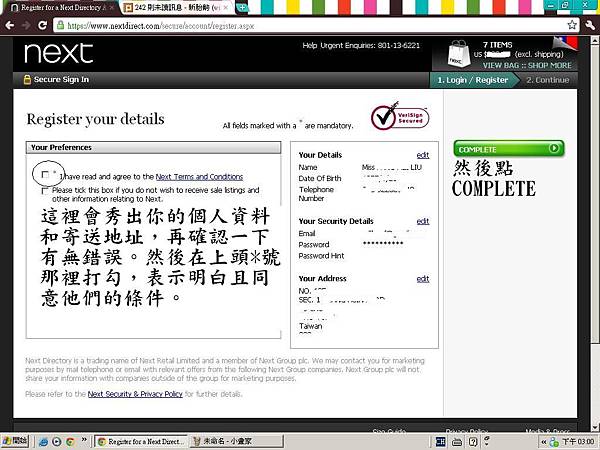Open the Windows Start button
The height and width of the screenshot is (450, 600).
pyautogui.click(x=15, y=441)
